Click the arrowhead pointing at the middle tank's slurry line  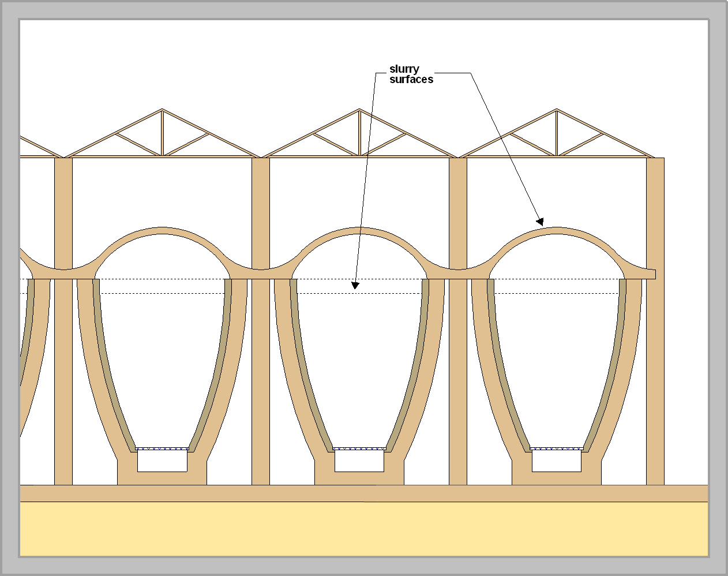[355, 285]
